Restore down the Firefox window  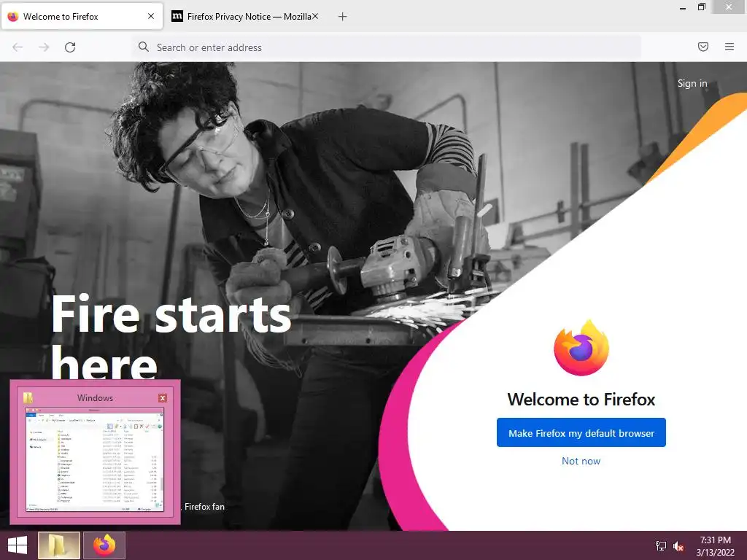click(701, 7)
